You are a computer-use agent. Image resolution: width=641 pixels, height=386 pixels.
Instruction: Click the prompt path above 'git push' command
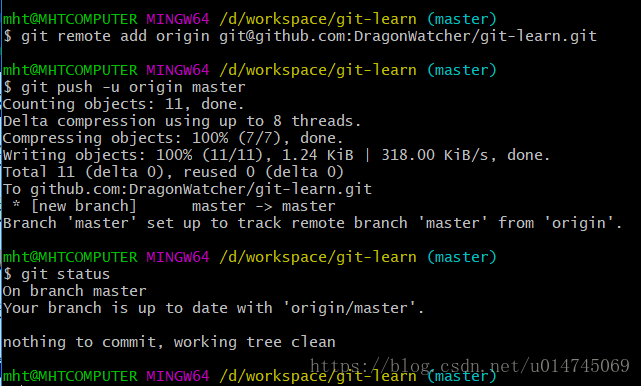click(x=318, y=70)
